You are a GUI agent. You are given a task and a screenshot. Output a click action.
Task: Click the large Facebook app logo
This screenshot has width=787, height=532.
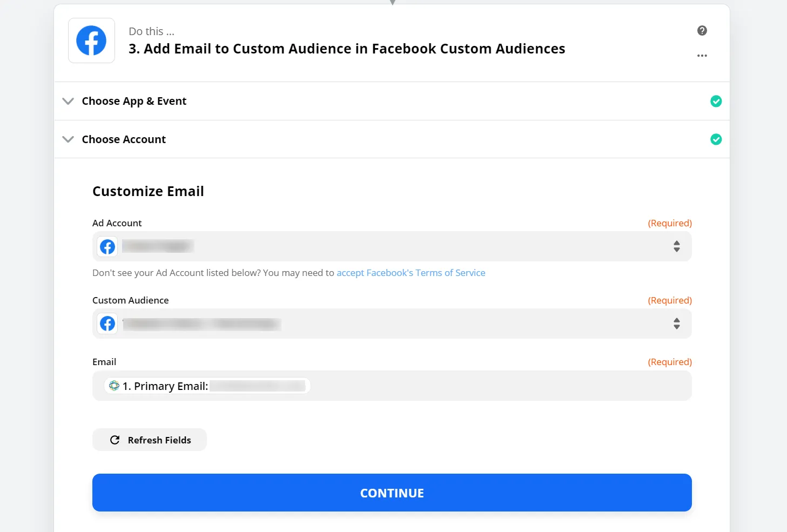click(91, 41)
